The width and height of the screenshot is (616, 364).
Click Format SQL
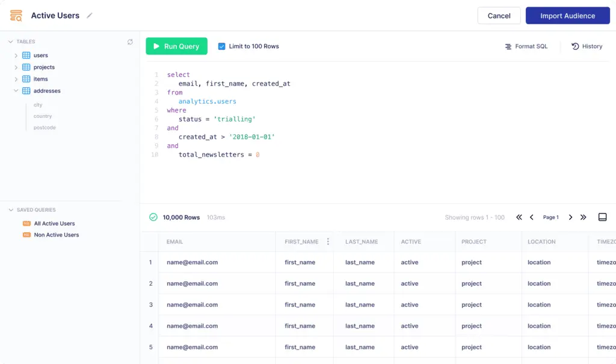click(526, 46)
